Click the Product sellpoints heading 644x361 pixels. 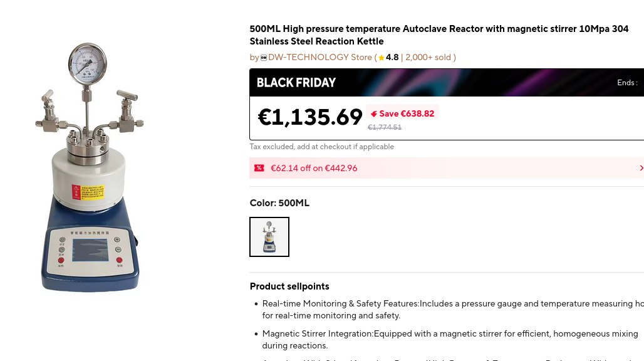[289, 286]
